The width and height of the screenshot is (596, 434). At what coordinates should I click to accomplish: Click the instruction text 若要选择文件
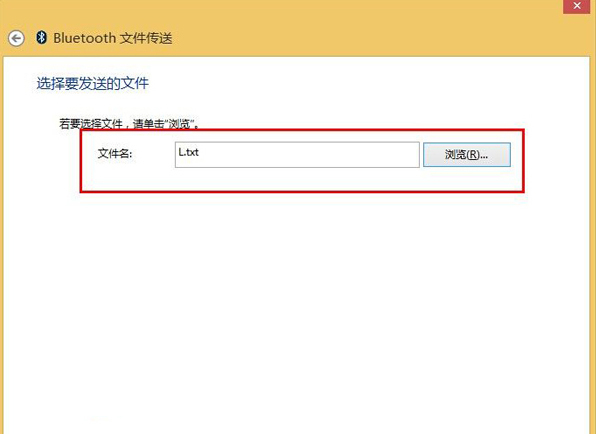pos(91,124)
